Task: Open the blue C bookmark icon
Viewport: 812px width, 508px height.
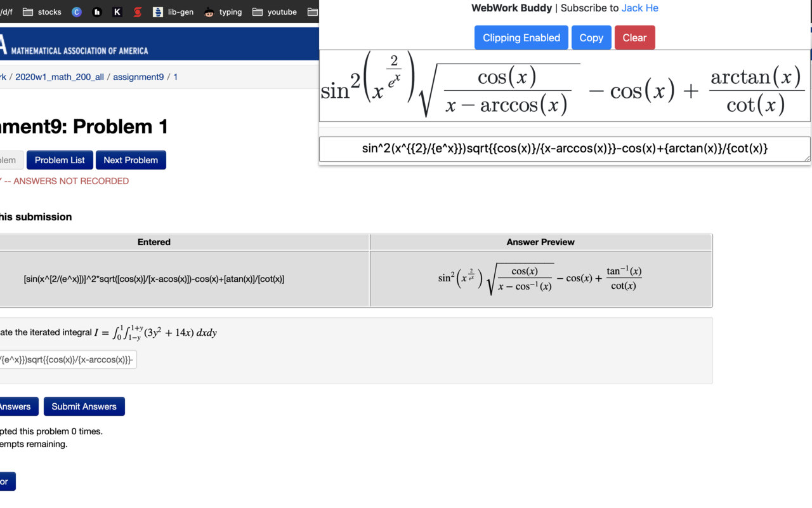Action: pos(77,12)
